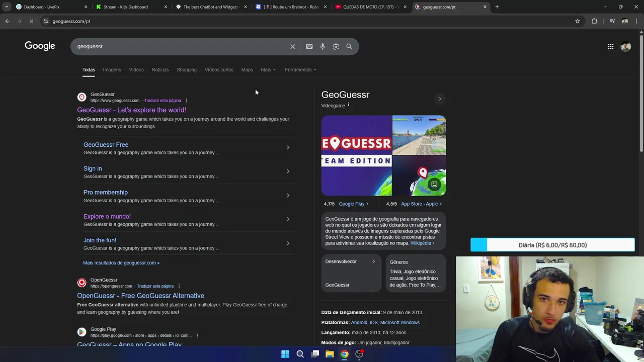Open the Android platform link

coord(359,322)
